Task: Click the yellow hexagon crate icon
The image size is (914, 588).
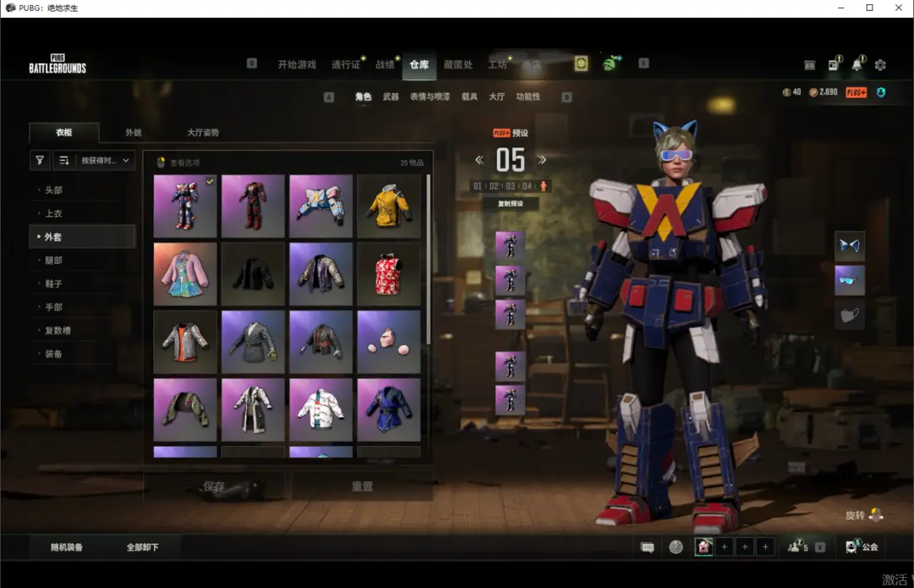Action: 581,63
